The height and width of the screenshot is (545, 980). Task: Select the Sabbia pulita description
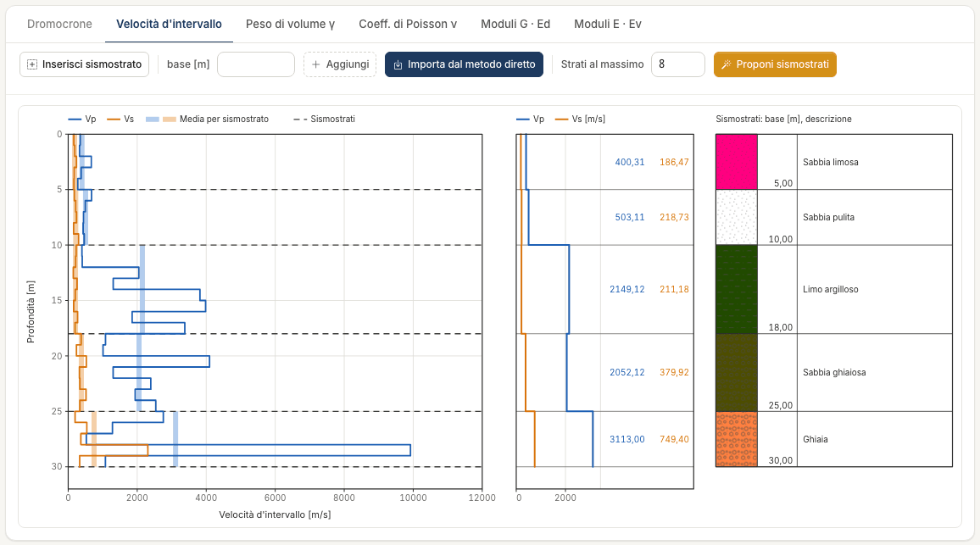(x=828, y=217)
